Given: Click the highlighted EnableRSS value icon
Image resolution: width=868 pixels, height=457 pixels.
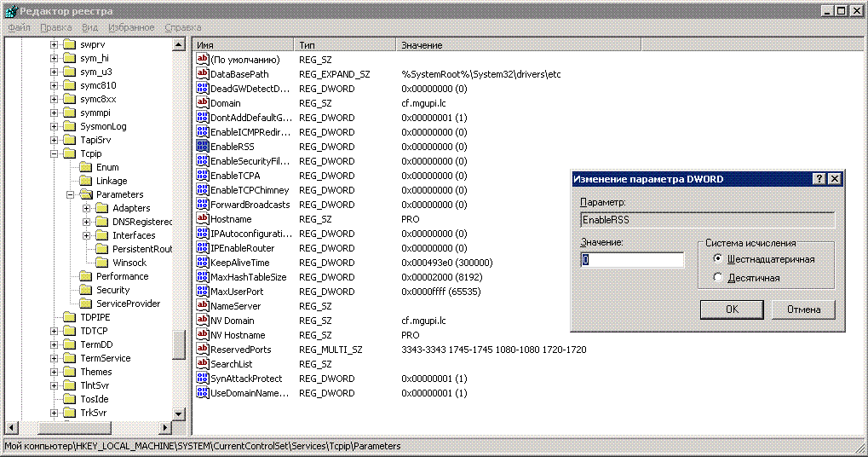Looking at the screenshot, I should coord(203,147).
